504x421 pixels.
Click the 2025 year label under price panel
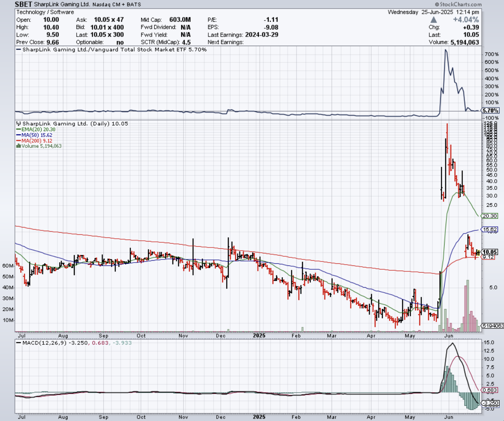point(259,335)
